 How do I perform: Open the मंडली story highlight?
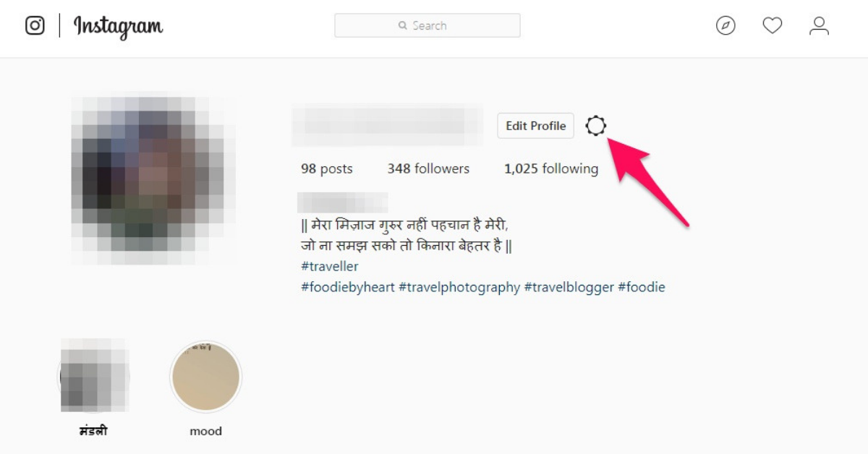click(93, 377)
